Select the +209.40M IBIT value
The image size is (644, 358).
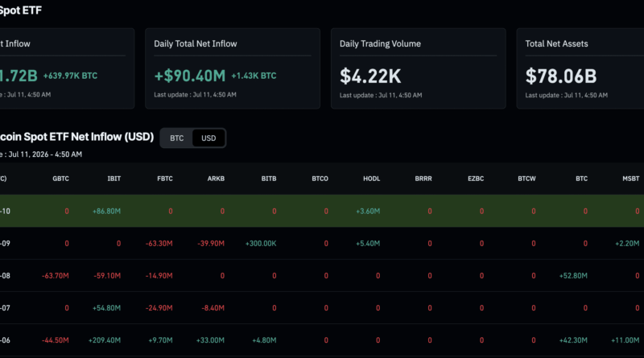(105, 340)
